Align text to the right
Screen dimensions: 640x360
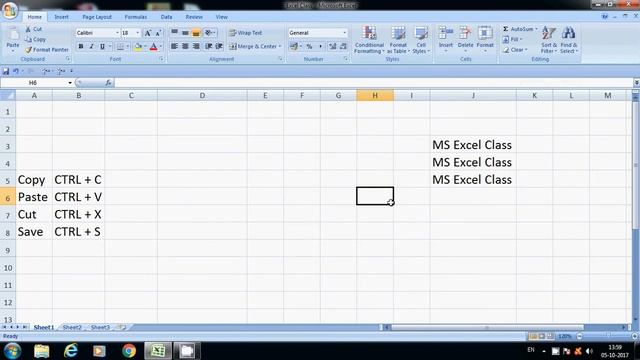[x=196, y=46]
